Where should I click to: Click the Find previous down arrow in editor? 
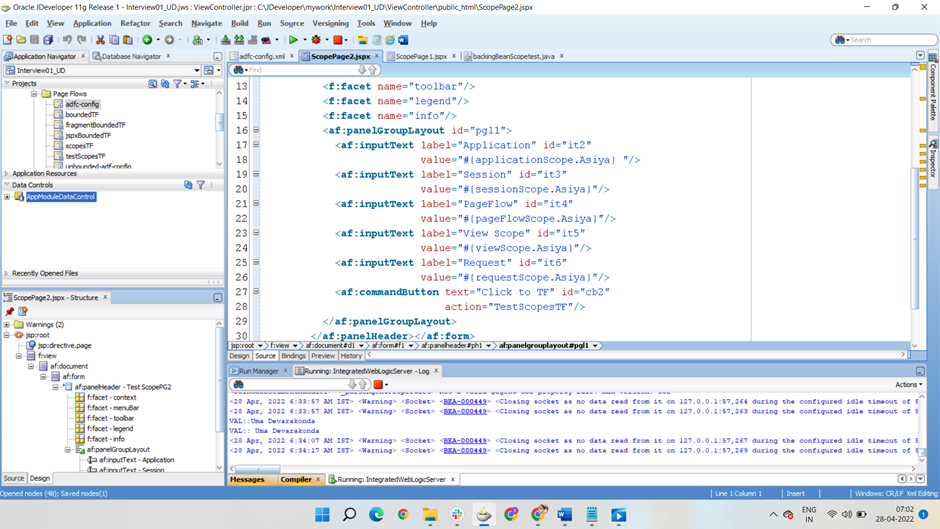(361, 70)
